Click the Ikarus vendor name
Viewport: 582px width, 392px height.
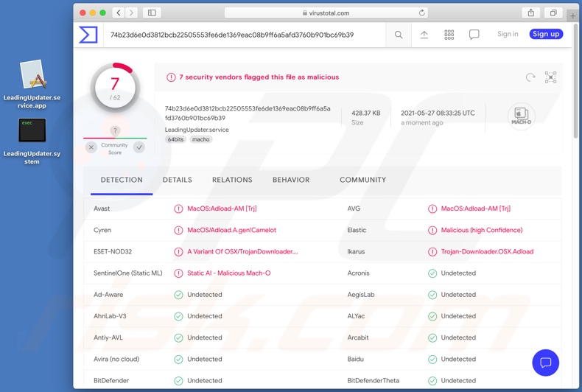coord(356,252)
